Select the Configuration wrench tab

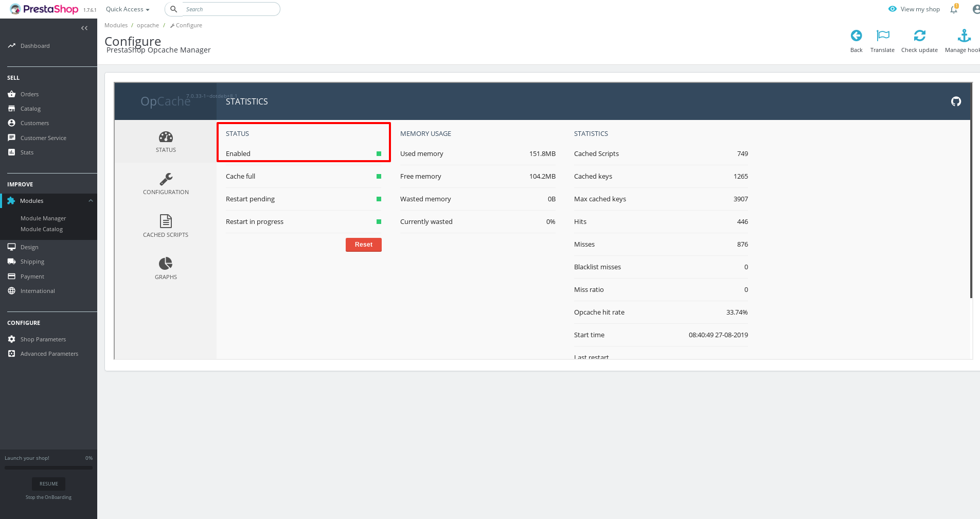(166, 184)
